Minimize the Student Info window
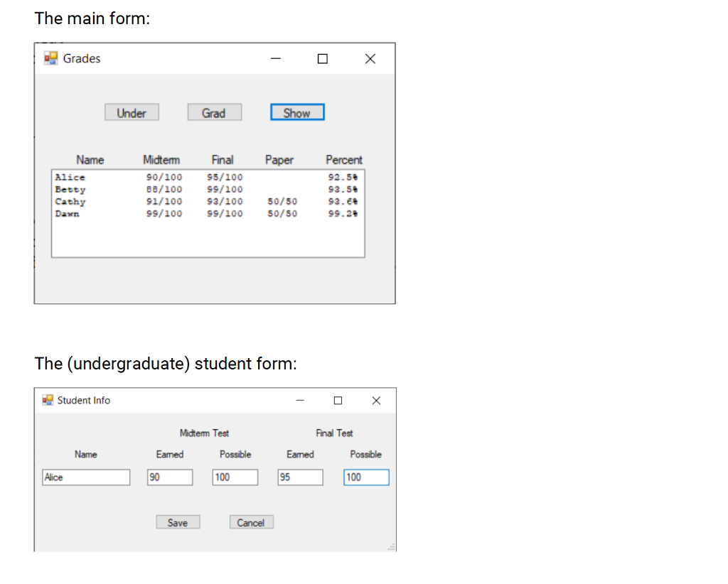The width and height of the screenshot is (728, 584). click(300, 400)
